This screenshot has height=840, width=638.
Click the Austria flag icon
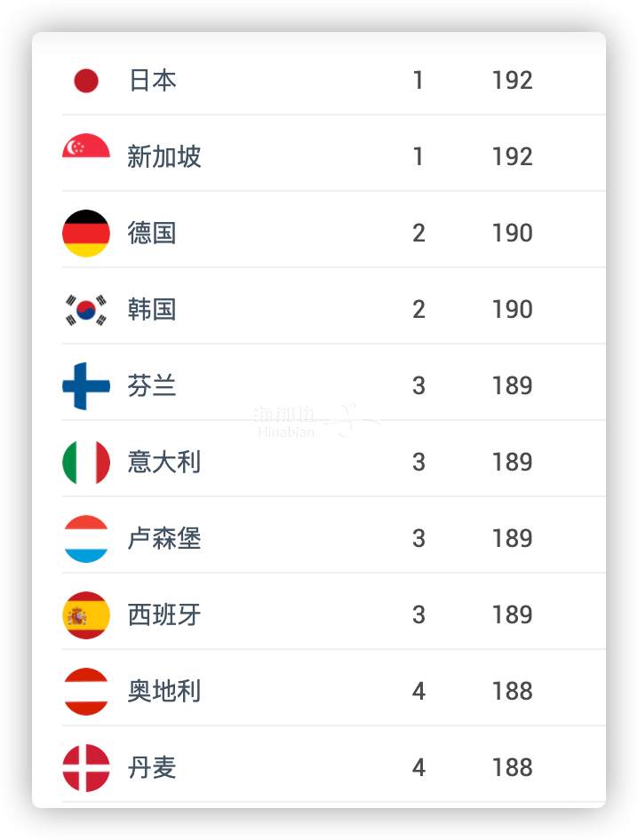tap(86, 692)
